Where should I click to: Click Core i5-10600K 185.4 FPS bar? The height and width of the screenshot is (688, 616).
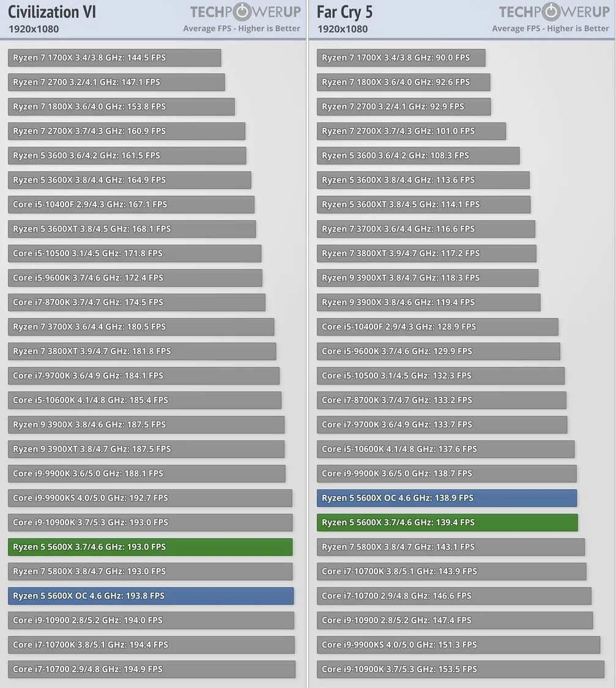coord(144,400)
